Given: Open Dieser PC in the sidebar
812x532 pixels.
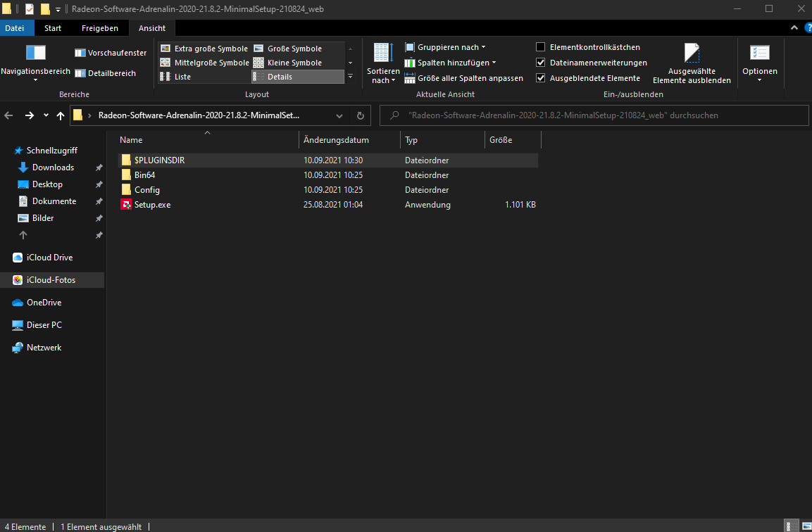Looking at the screenshot, I should [x=44, y=325].
